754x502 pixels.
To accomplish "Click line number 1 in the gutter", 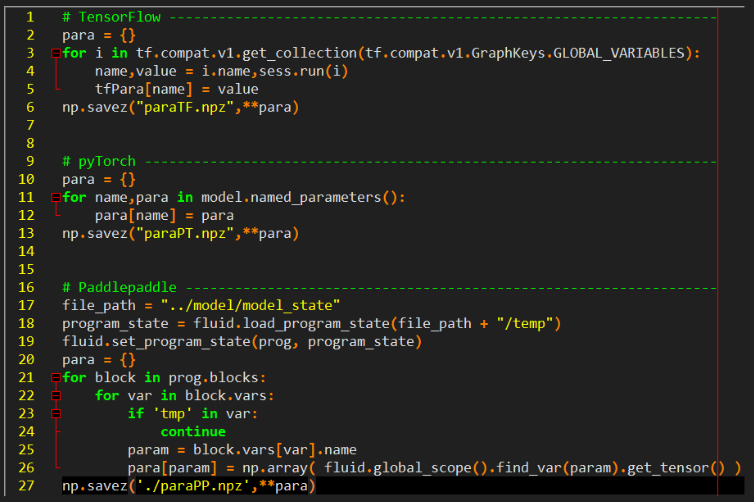I will tap(30, 18).
